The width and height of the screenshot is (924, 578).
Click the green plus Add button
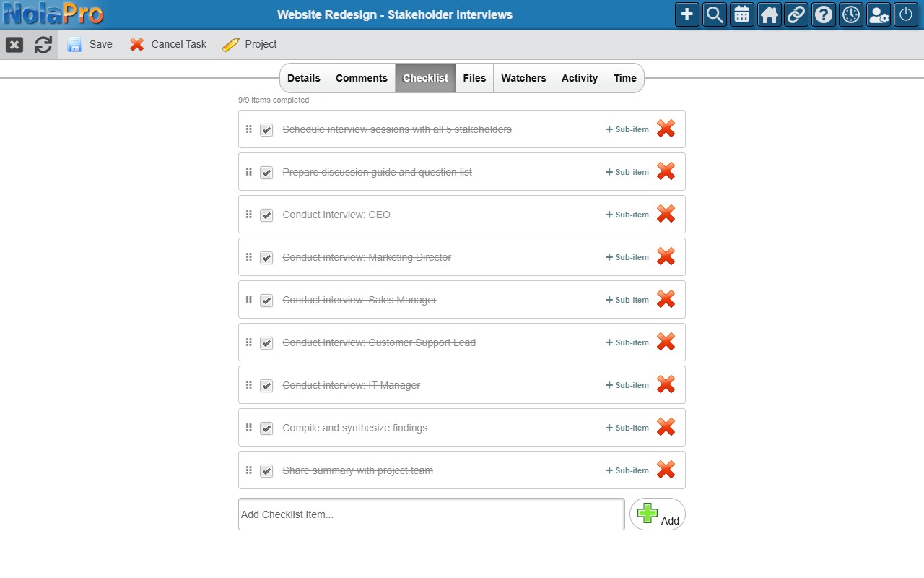click(657, 514)
